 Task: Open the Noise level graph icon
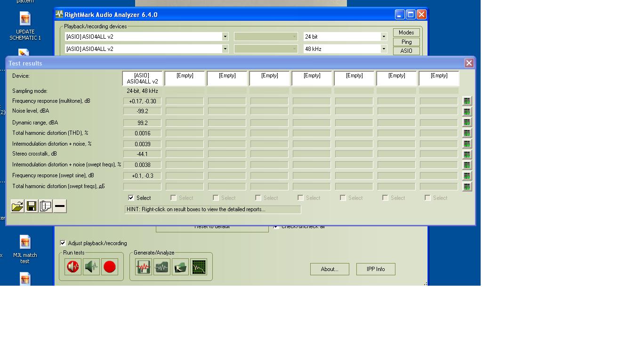coord(467,112)
